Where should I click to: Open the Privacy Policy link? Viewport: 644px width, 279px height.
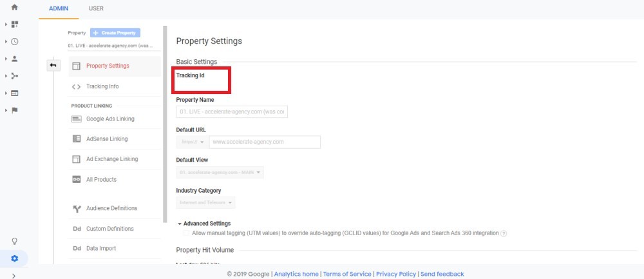click(x=396, y=274)
